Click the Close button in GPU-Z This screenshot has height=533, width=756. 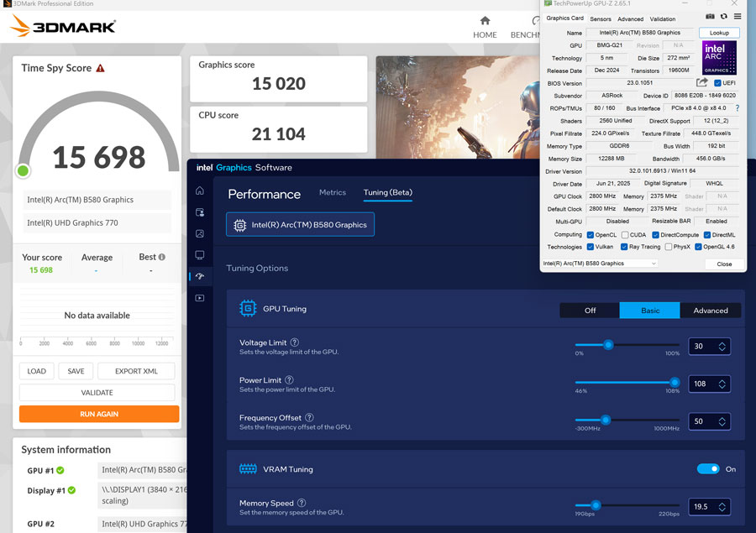pyautogui.click(x=724, y=264)
